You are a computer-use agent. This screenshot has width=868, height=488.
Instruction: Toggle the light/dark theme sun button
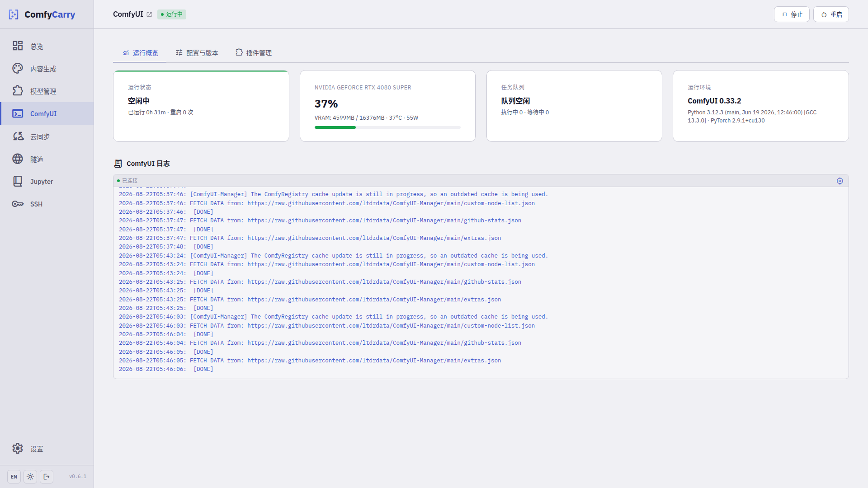30,477
